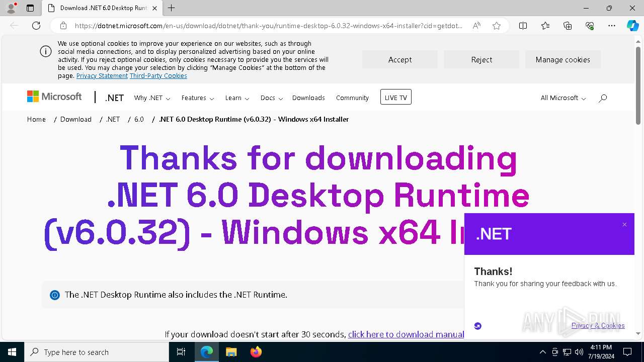Viewport: 644px width, 362px height.
Task: Open the Downloads nav item
Action: (x=308, y=98)
